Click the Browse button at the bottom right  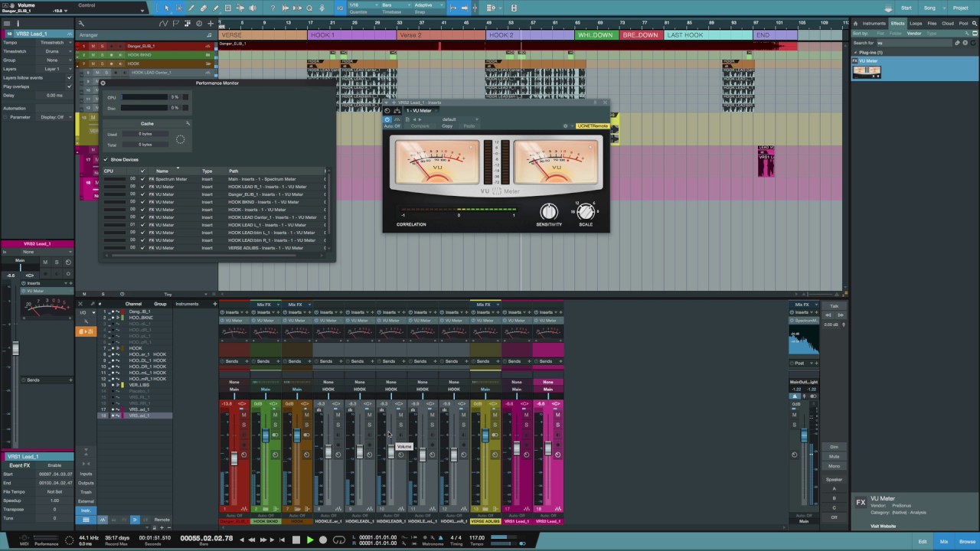pos(967,542)
